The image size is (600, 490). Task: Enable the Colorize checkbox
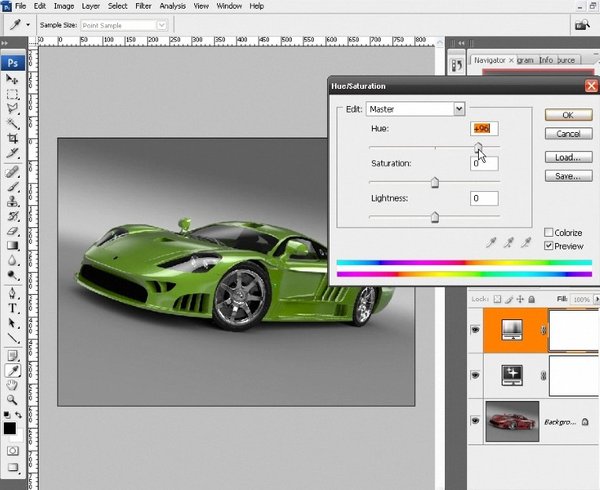pyautogui.click(x=549, y=232)
